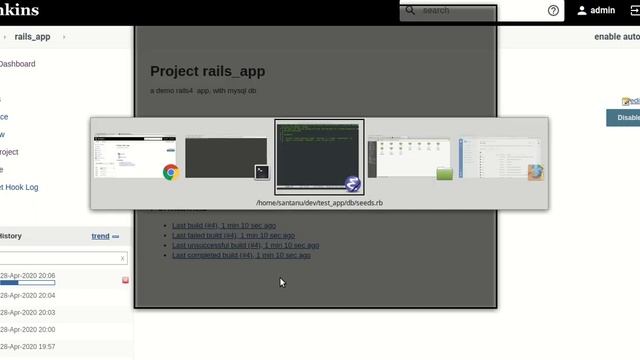Open the Last unsuccessful build (#4) permalink

246,245
